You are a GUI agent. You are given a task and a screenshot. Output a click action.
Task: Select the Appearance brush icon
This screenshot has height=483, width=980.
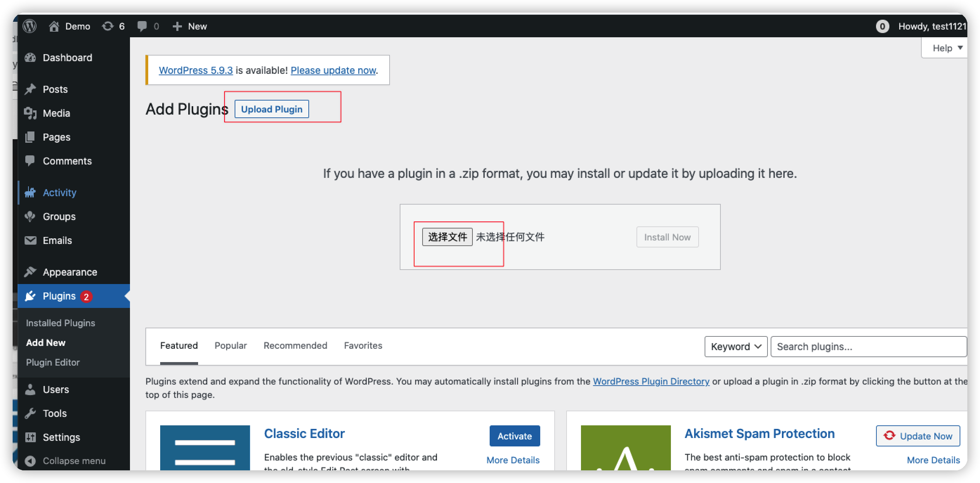31,272
